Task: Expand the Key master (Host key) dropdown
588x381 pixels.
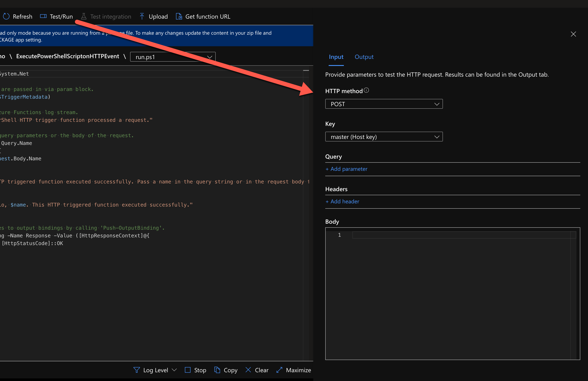Action: (x=384, y=137)
